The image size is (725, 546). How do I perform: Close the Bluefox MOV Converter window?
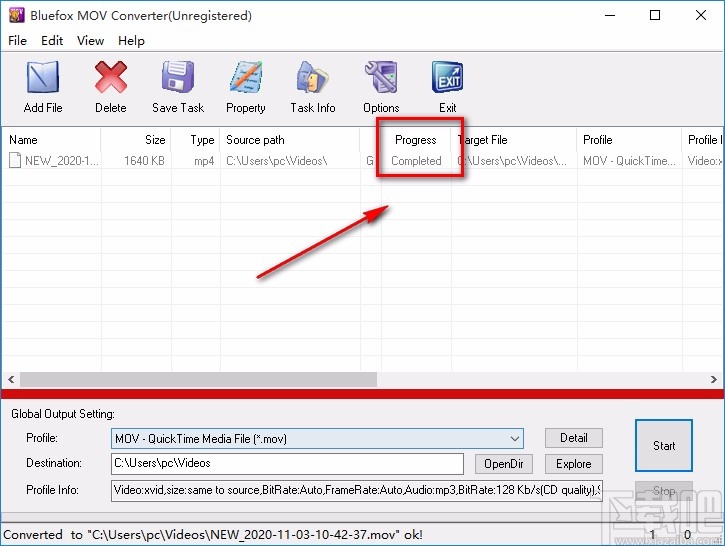pos(700,15)
